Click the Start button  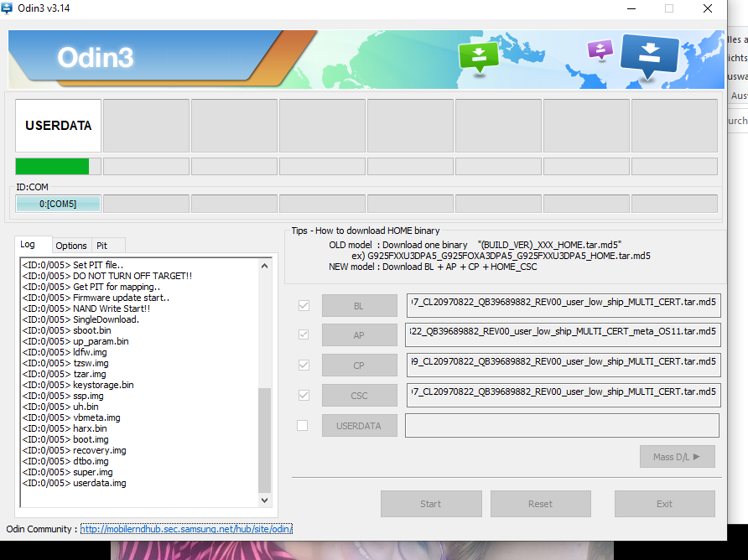[431, 504]
